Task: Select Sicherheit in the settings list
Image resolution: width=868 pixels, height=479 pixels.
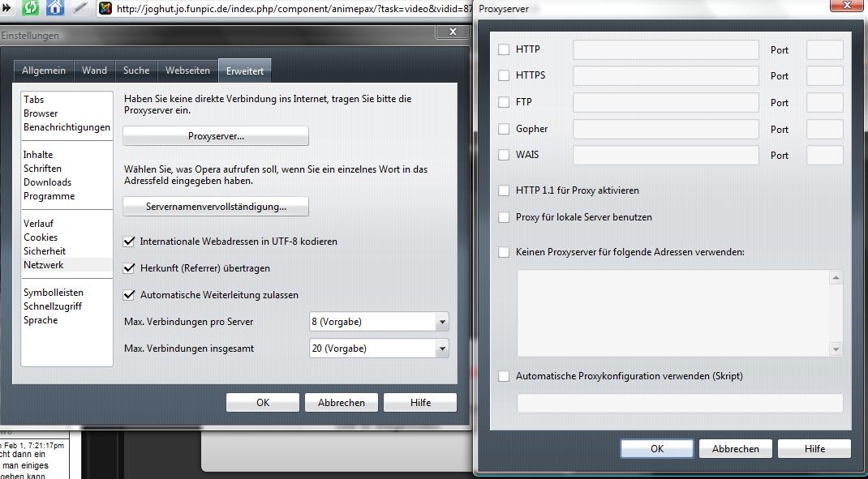Action: coord(45,251)
